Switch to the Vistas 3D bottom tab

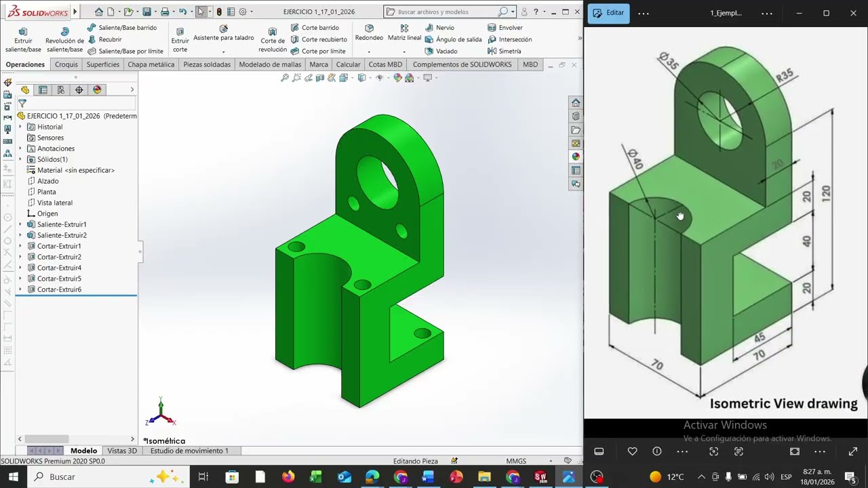(122, 451)
